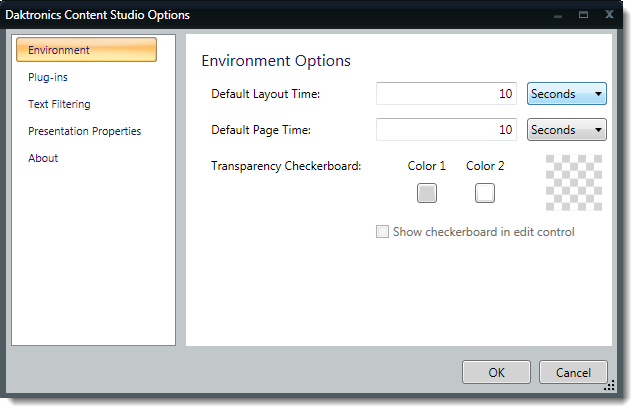This screenshot has height=413, width=638.
Task: Pick the Color 1 checkerboard swatch
Action: (427, 193)
